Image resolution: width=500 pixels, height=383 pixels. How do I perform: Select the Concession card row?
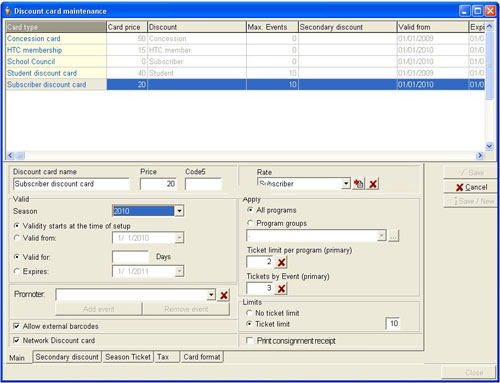click(x=245, y=39)
